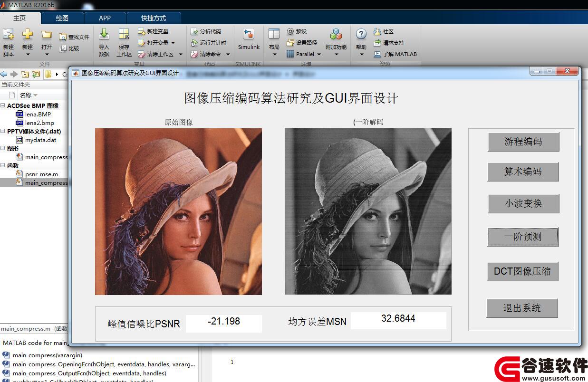This screenshot has height=382, width=588.
Task: Click the yellow plus New (新建) icon
Action: pos(28,35)
